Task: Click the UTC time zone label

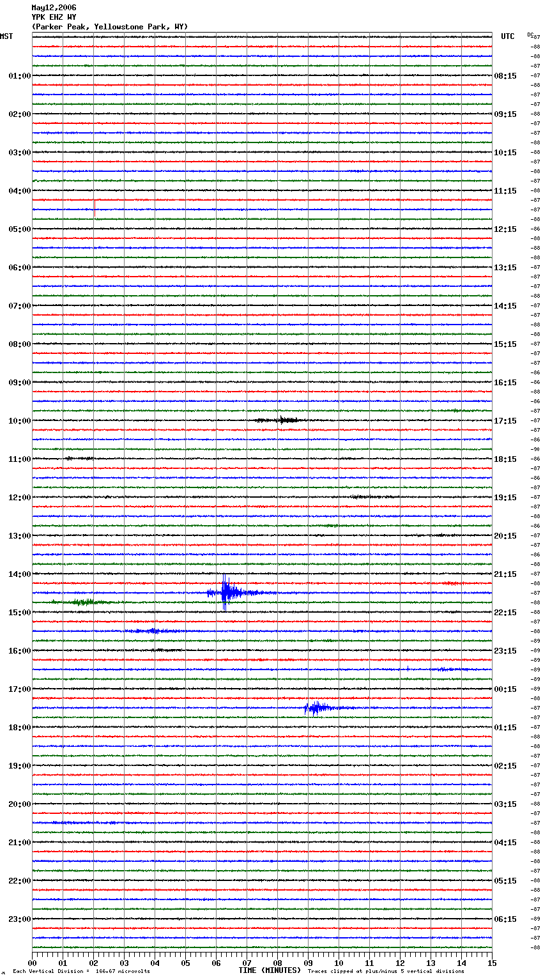Action: click(x=508, y=36)
